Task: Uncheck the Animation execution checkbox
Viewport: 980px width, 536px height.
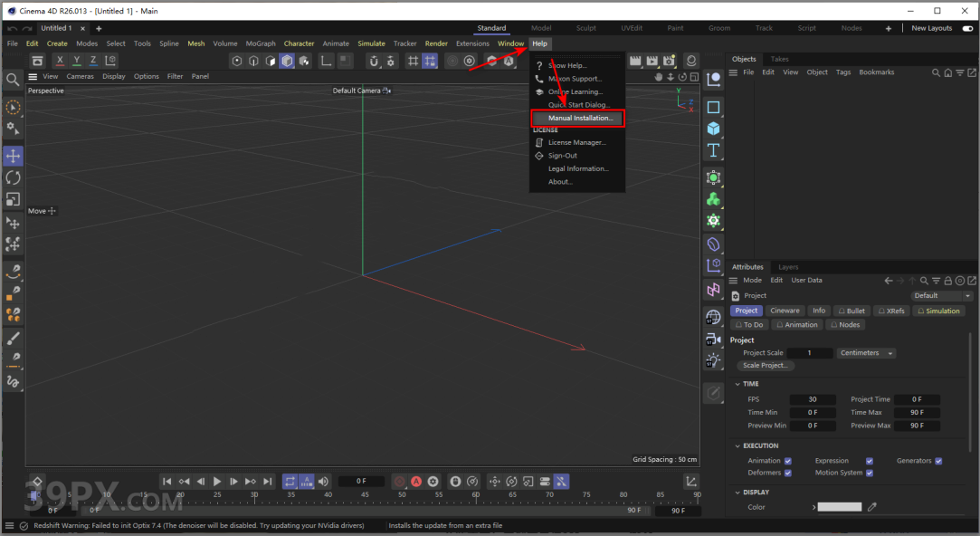Action: (788, 461)
